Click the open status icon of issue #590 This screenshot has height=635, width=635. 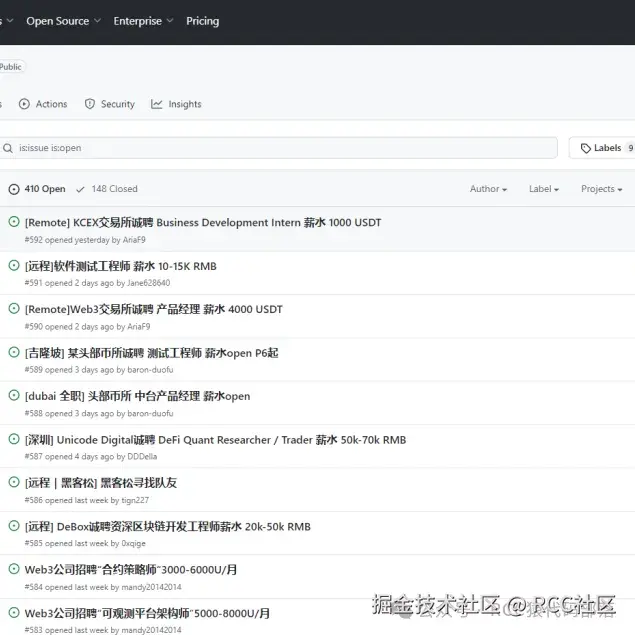click(14, 309)
